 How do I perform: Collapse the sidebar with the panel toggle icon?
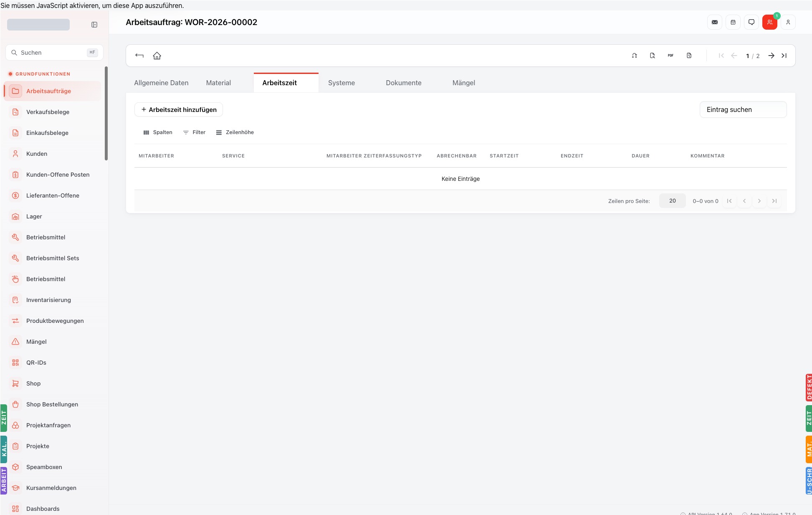(94, 25)
